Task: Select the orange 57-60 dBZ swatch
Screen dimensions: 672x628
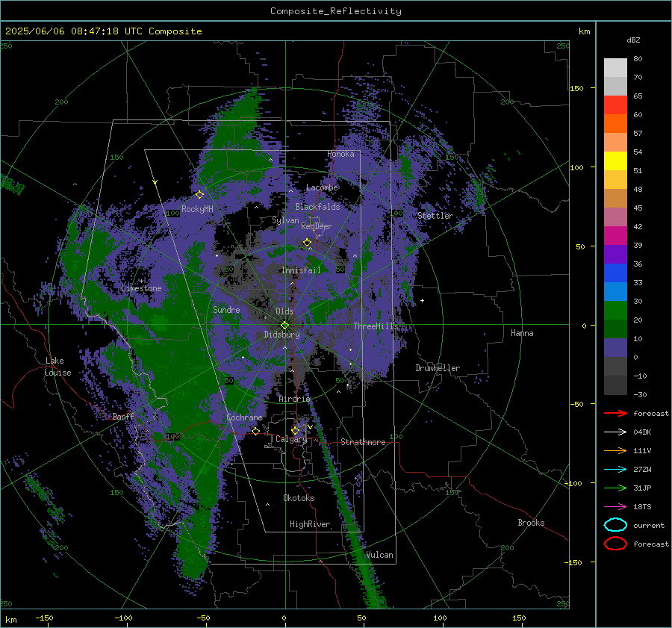Action: tap(615, 123)
